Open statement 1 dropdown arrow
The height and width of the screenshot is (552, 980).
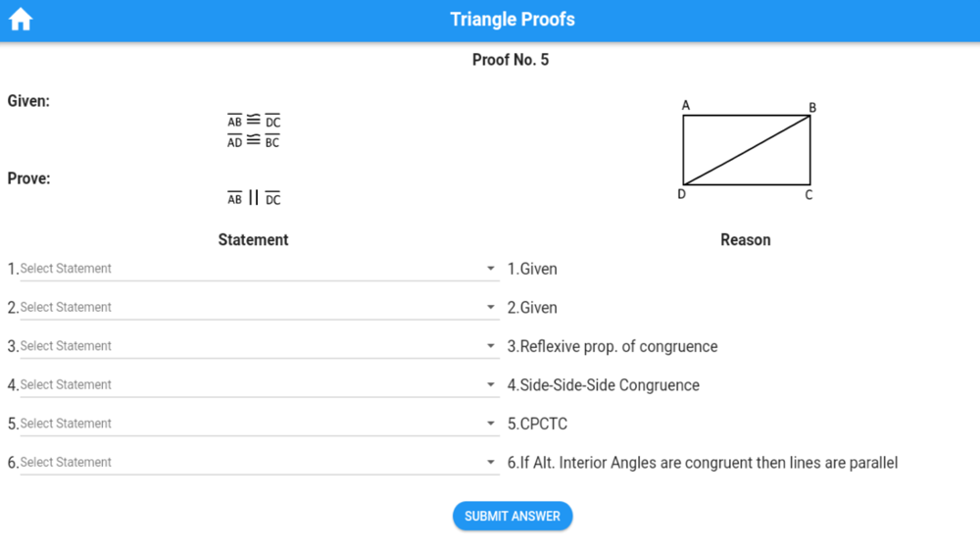coord(491,269)
